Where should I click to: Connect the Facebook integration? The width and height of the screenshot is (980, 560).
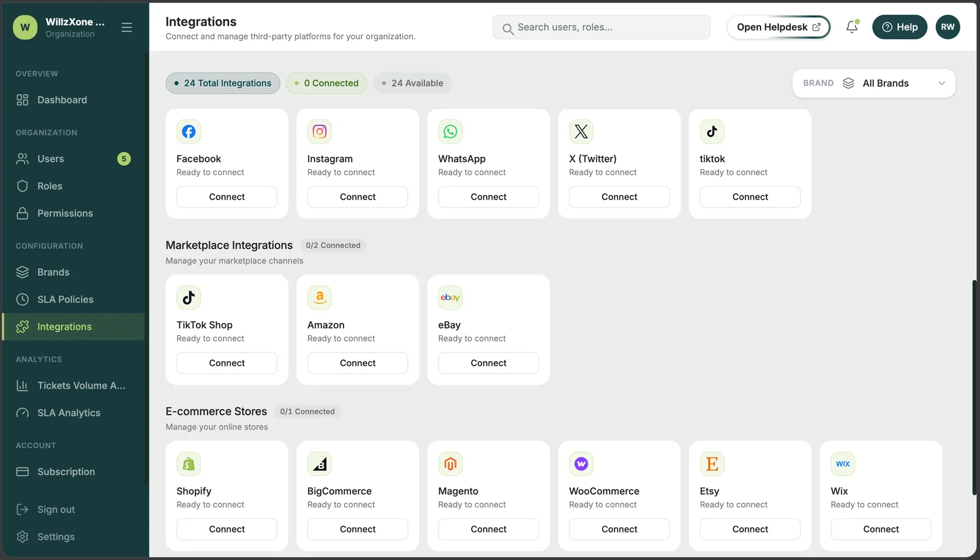pos(227,197)
